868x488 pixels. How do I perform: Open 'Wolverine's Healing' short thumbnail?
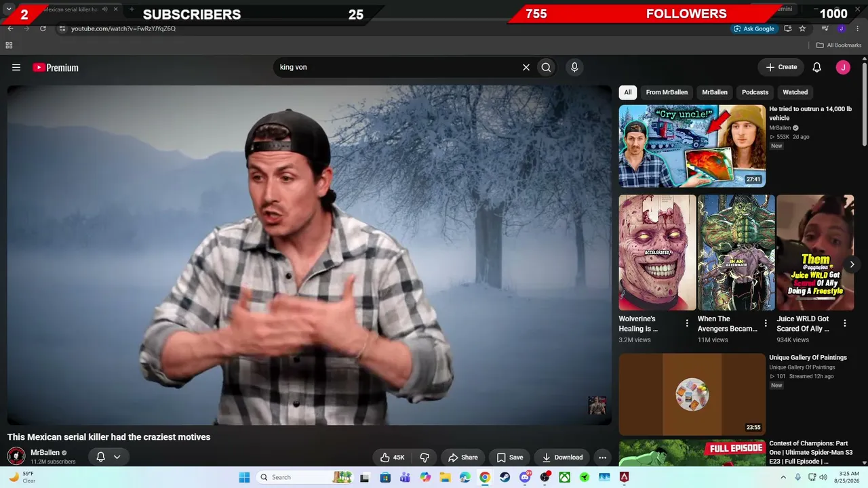[x=657, y=253]
